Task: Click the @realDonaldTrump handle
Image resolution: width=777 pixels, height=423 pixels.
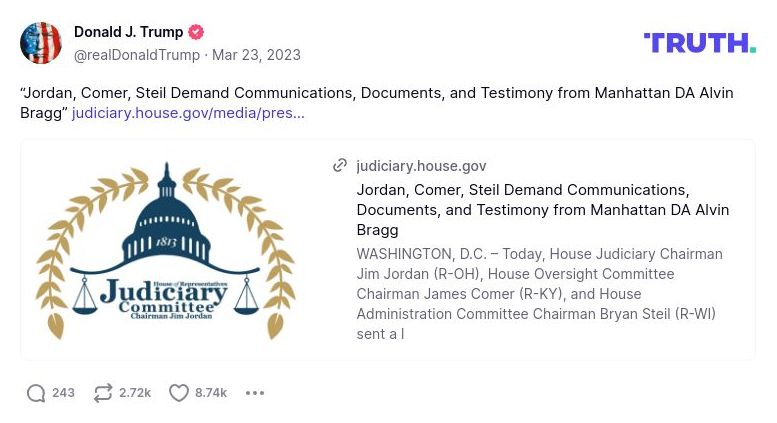Action: click(137, 55)
